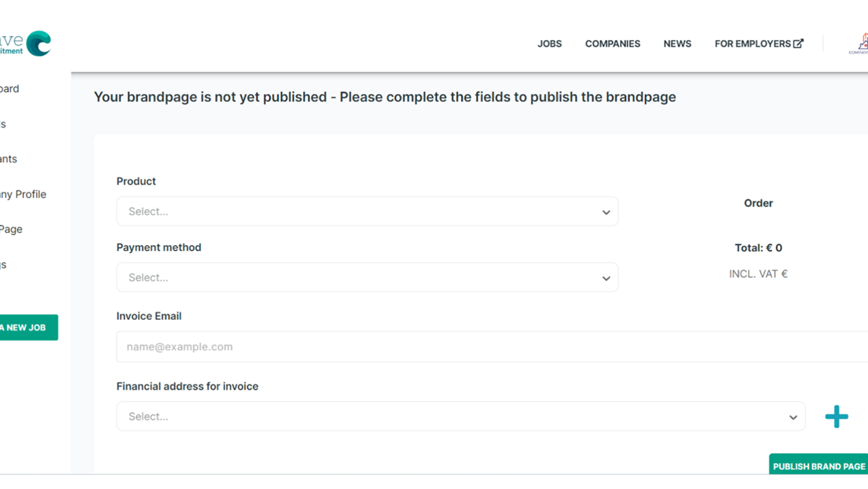Click the Order heading

pos(758,203)
